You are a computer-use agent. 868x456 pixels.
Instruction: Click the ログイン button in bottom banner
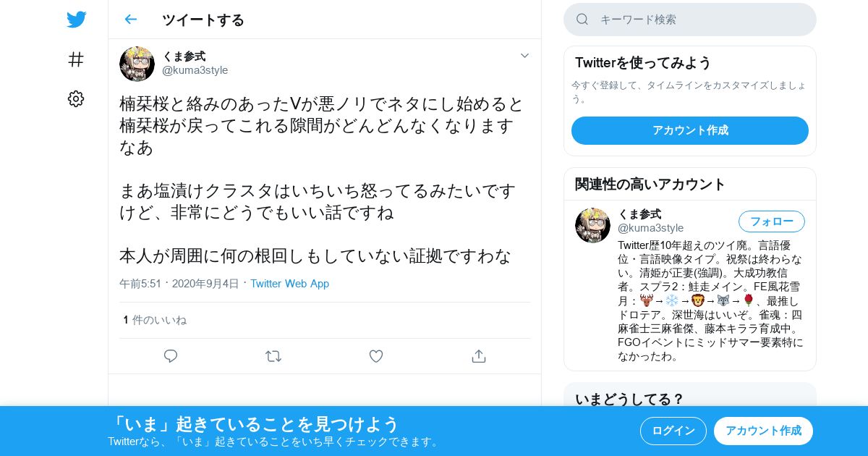(x=673, y=431)
